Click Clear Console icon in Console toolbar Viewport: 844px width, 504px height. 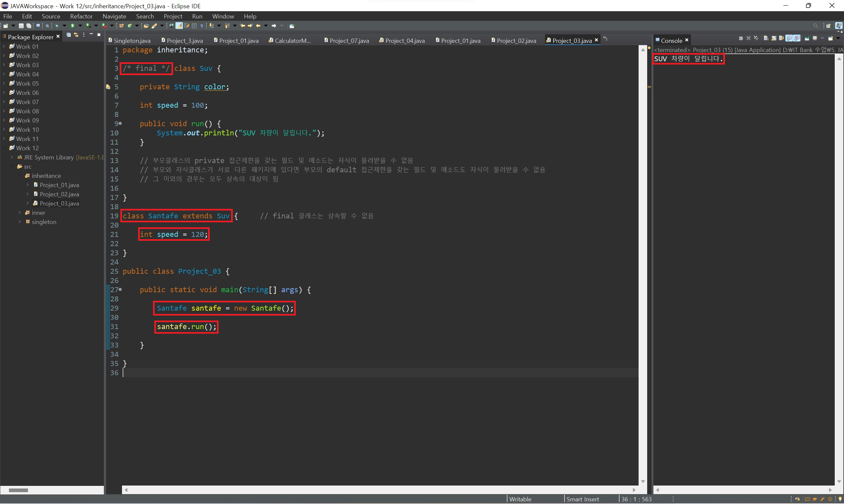tap(766, 39)
